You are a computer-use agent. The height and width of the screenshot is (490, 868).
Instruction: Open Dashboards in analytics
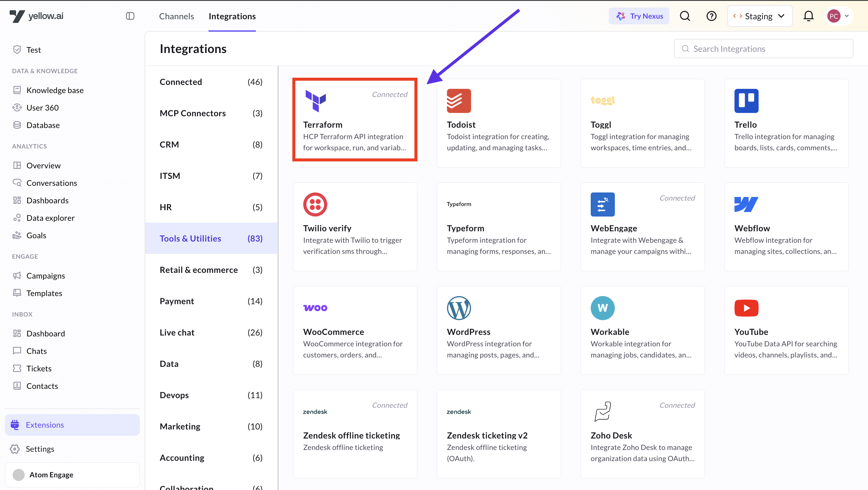(x=72, y=200)
